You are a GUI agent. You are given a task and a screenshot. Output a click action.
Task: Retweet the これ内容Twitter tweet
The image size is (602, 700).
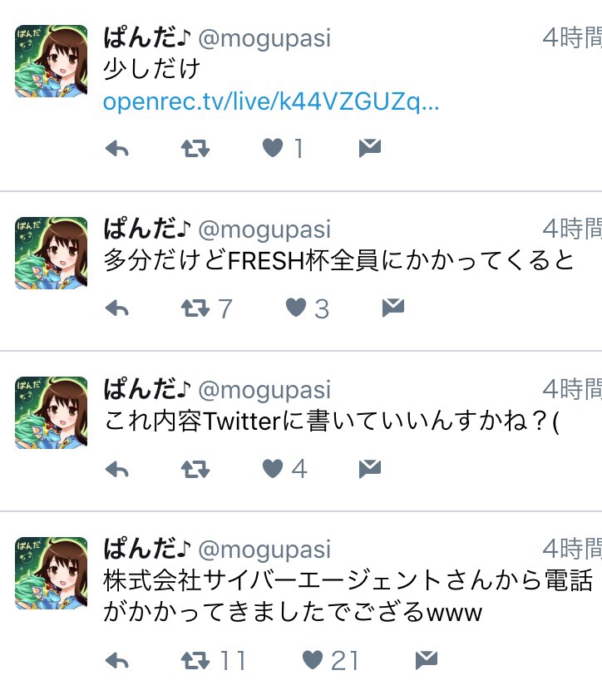[x=195, y=469]
